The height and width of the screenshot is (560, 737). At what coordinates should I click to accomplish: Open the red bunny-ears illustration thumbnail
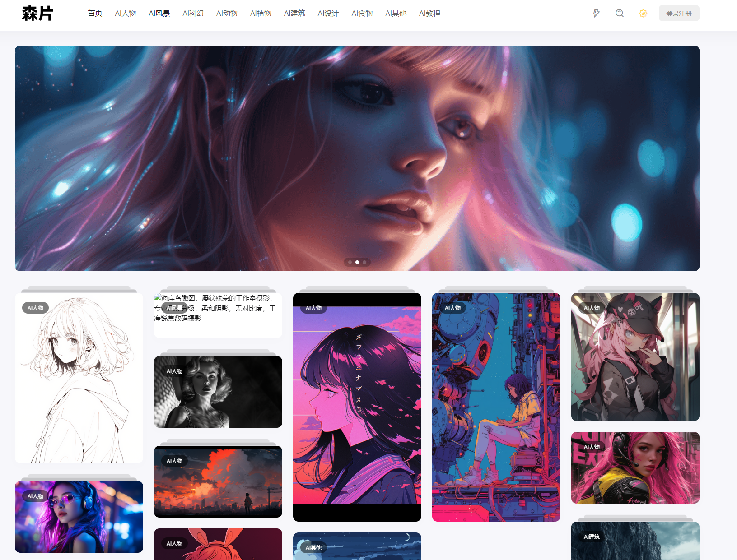coord(218,544)
